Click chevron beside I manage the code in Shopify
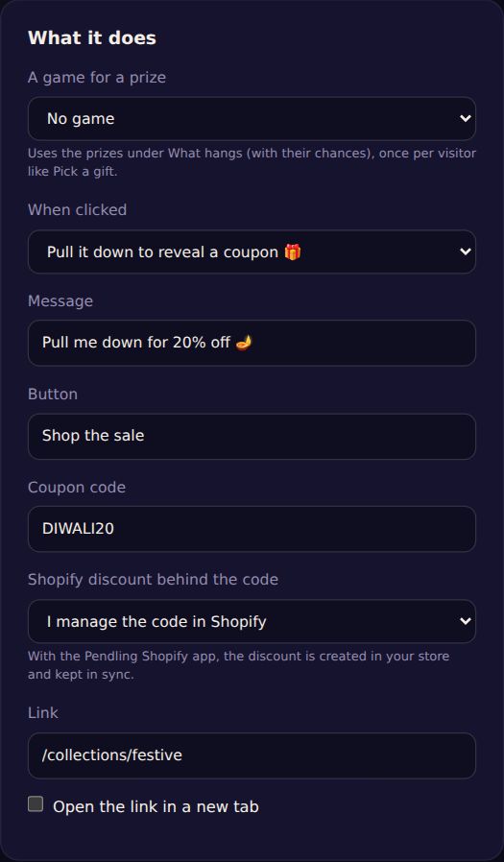This screenshot has width=504, height=862. coord(465,621)
